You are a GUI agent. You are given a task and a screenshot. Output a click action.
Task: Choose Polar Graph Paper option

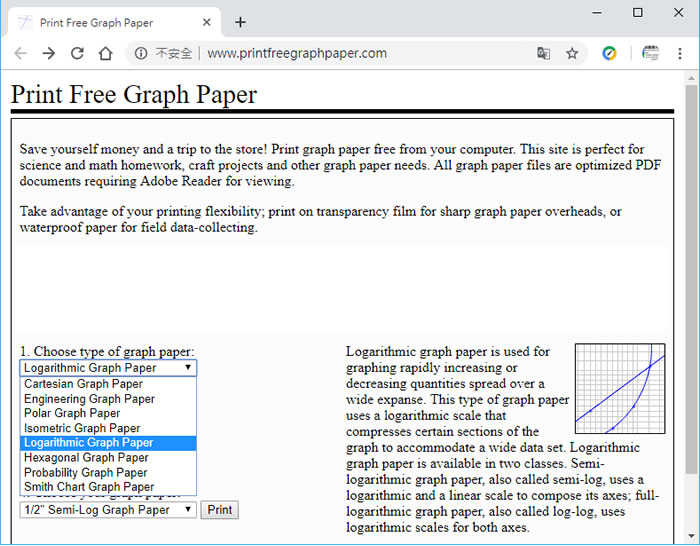click(x=108, y=413)
